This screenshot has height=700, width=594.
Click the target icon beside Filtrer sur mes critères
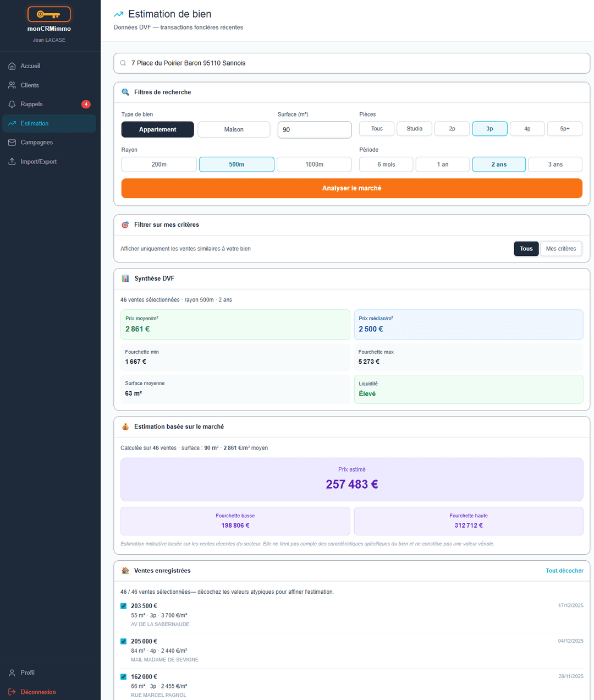(125, 225)
